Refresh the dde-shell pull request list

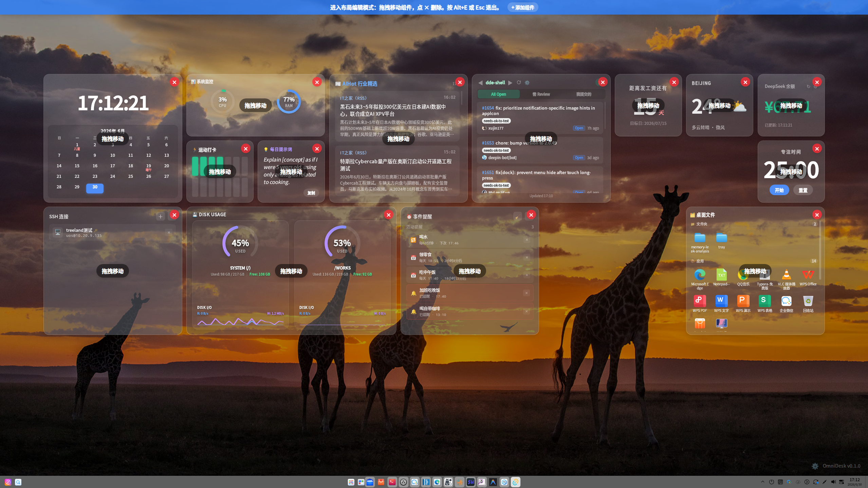coord(519,82)
